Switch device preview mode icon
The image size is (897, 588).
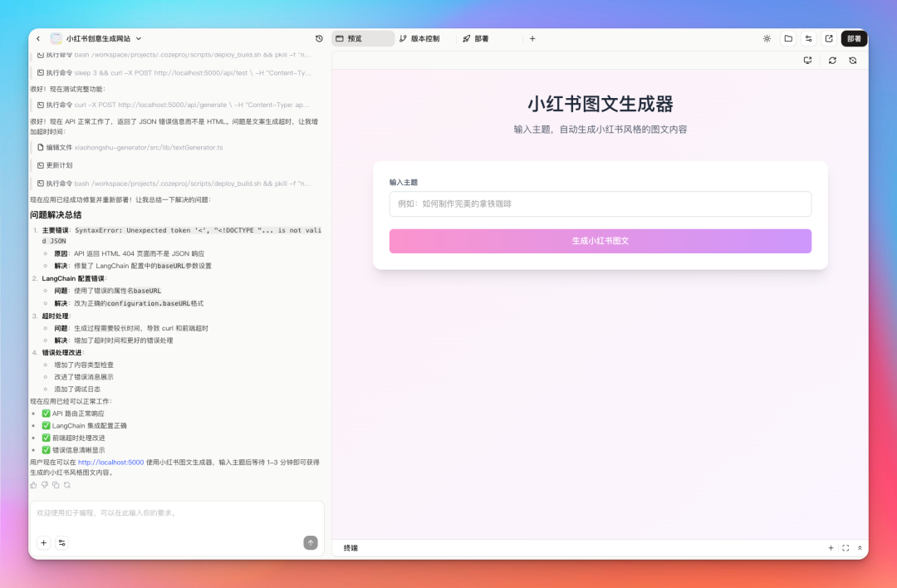click(x=807, y=61)
